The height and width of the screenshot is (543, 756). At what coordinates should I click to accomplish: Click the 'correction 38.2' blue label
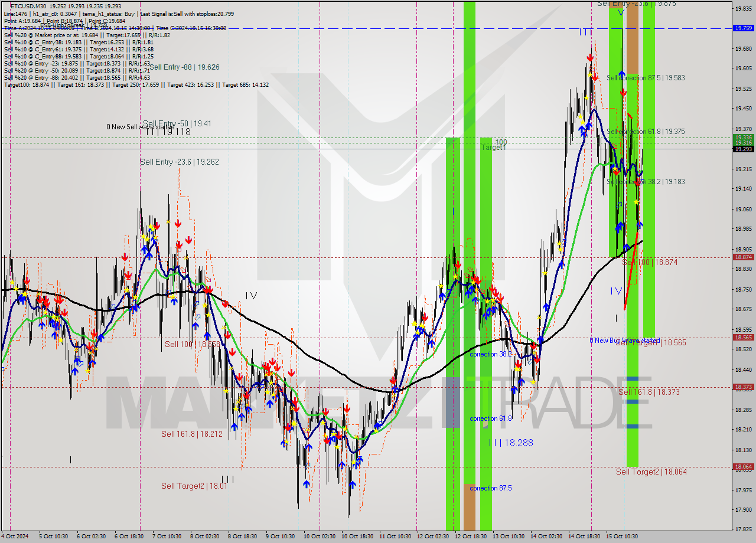[x=491, y=354]
